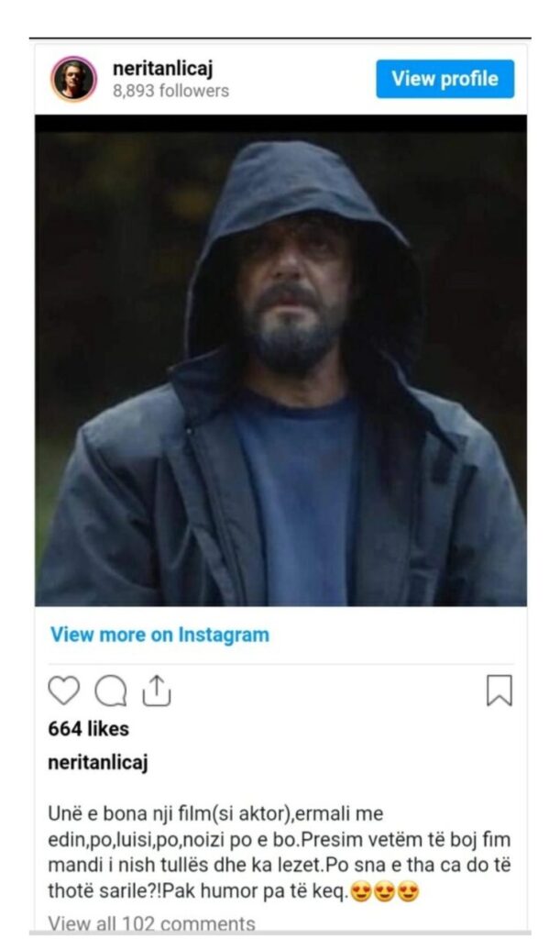The height and width of the screenshot is (939, 560).
Task: Click the black bar atop the photo
Action: click(x=280, y=124)
